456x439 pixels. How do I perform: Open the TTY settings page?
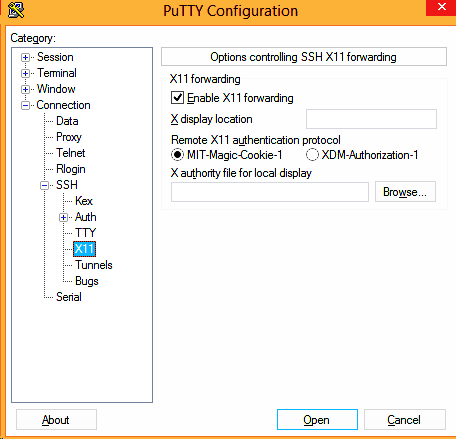click(85, 233)
